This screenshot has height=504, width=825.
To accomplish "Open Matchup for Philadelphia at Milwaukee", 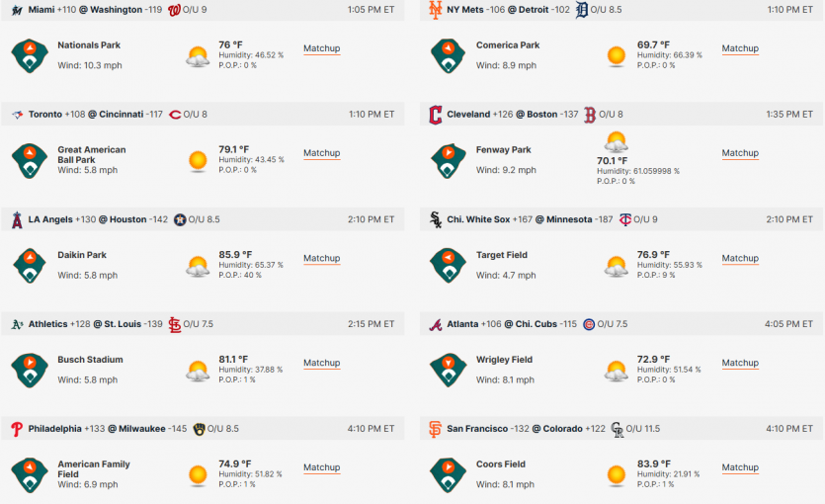I will point(321,467).
